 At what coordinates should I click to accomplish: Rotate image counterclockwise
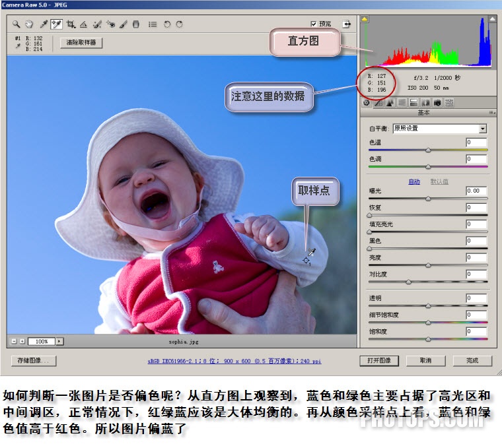(167, 24)
